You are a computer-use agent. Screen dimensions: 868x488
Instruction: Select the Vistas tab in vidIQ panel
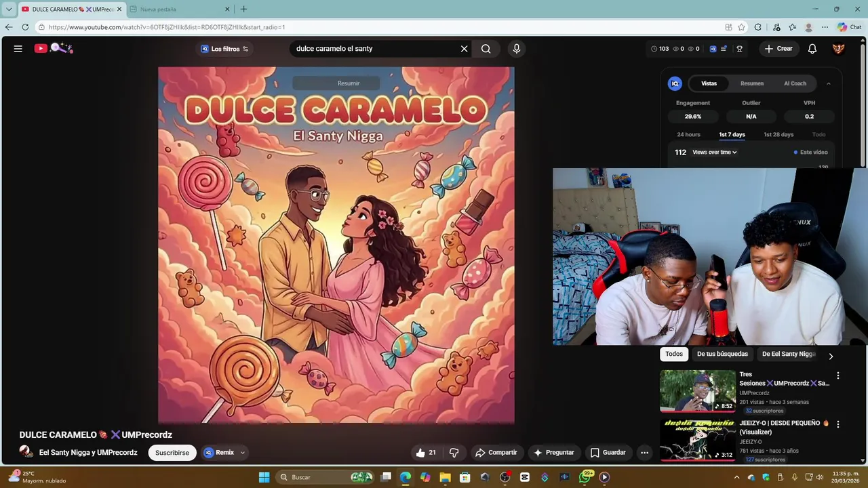click(709, 83)
